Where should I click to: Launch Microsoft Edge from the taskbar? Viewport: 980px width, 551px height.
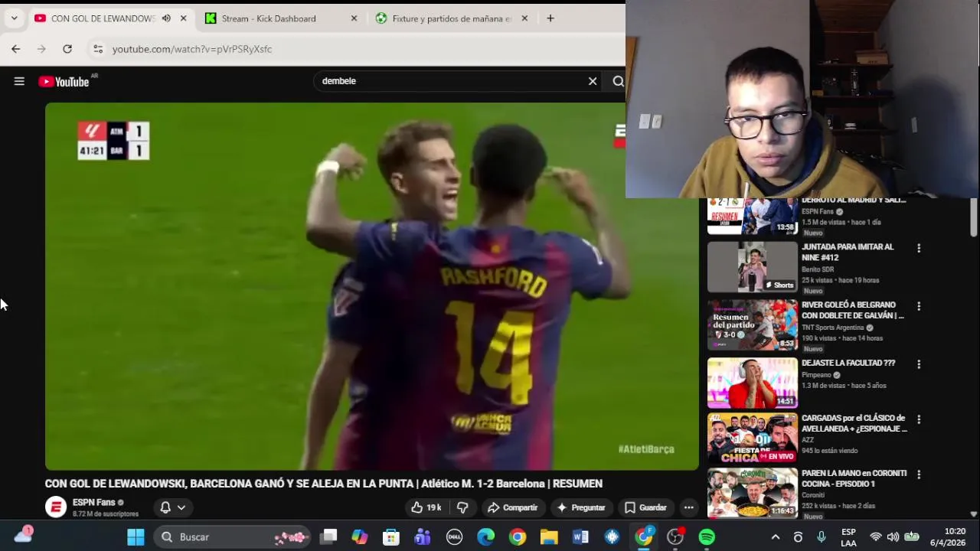click(486, 537)
